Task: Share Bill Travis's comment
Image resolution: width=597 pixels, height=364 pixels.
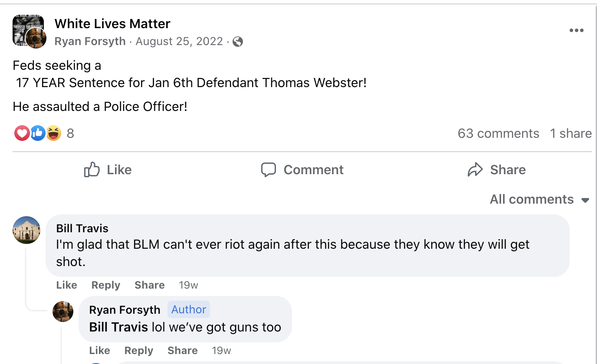Action: (x=149, y=285)
